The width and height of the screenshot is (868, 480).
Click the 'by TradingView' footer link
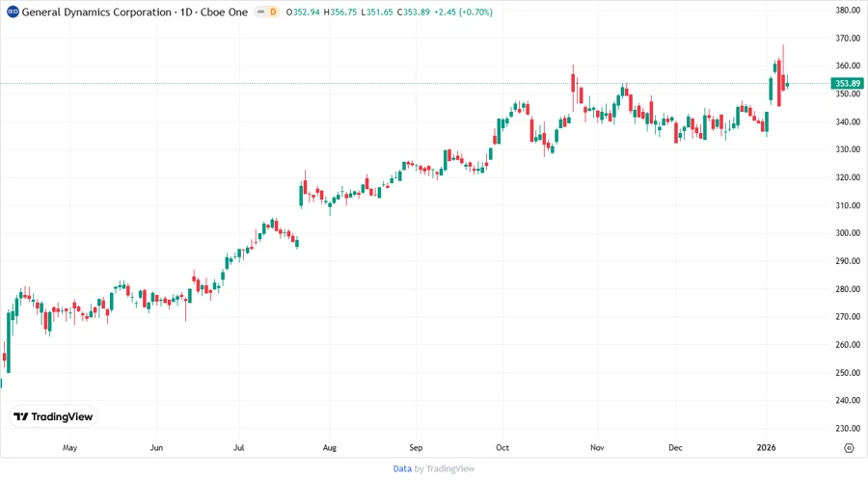pyautogui.click(x=445, y=469)
